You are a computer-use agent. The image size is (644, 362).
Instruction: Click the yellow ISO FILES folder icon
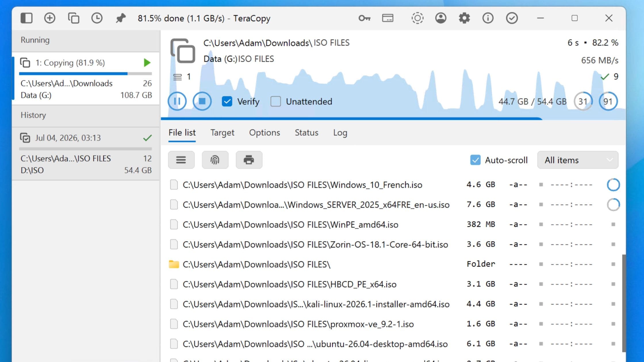(174, 264)
